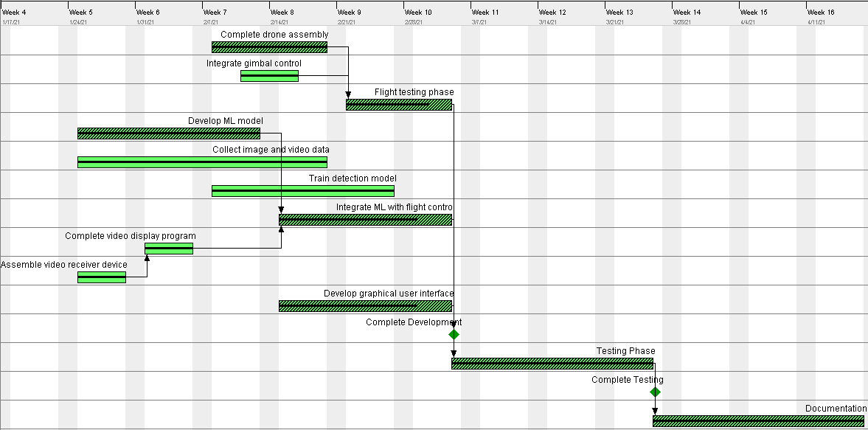Select the Documentation task bar

coord(758,421)
